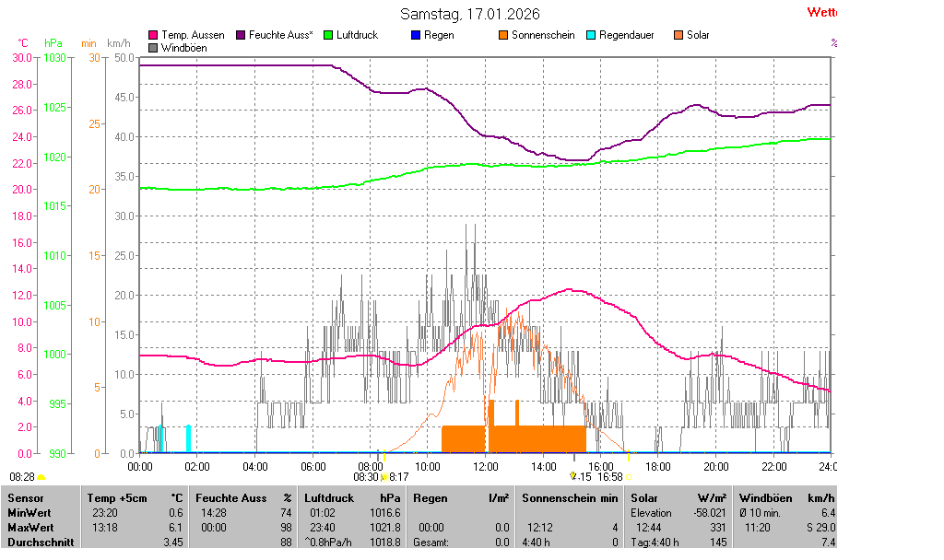Viewport: 944px width, 560px height.
Task: Click the Durchschnitt row label
Action: [x=40, y=542]
